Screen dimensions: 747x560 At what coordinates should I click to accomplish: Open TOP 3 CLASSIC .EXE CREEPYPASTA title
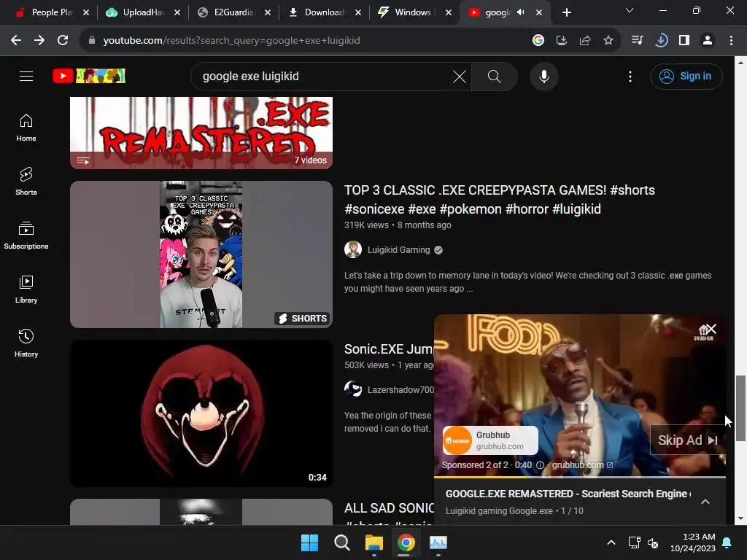point(499,200)
